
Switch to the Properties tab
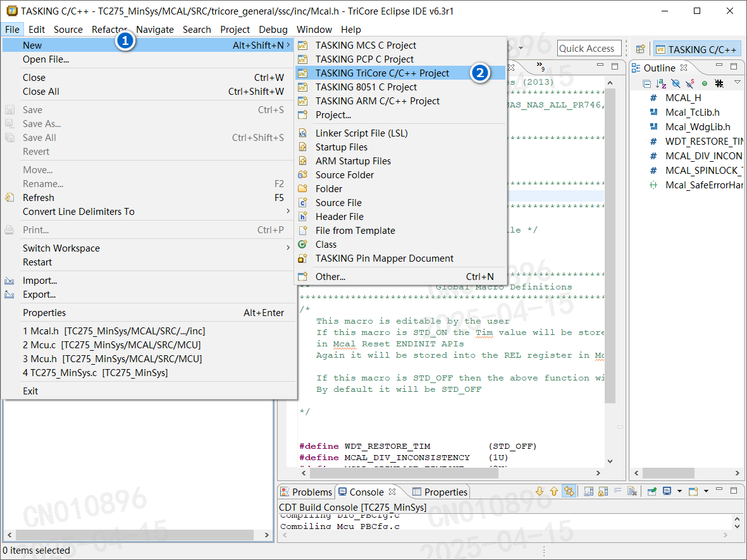pos(440,492)
